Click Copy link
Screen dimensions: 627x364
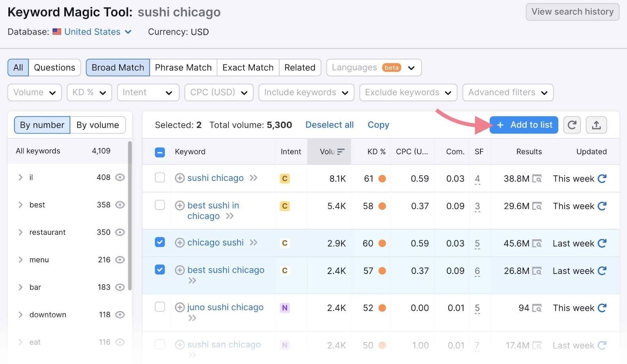[378, 125]
